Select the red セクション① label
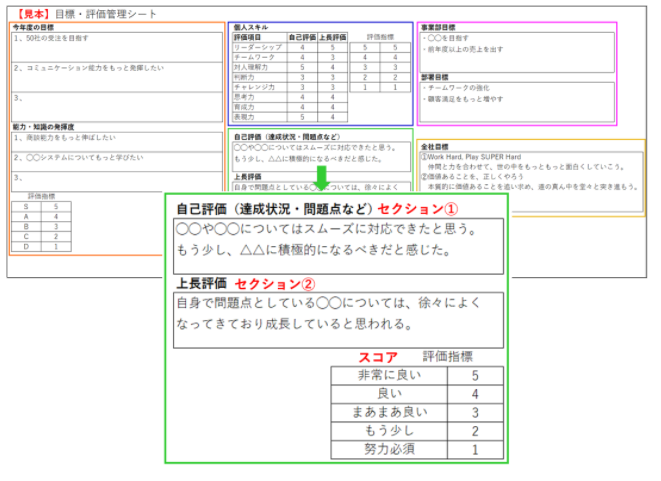Screen dimensions: 661x481 (x=418, y=209)
